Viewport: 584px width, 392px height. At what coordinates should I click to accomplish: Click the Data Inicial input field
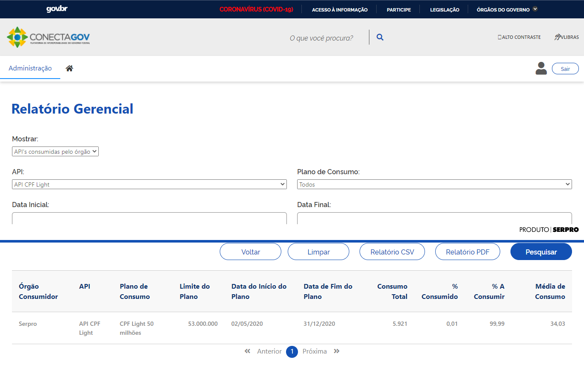pos(149,218)
